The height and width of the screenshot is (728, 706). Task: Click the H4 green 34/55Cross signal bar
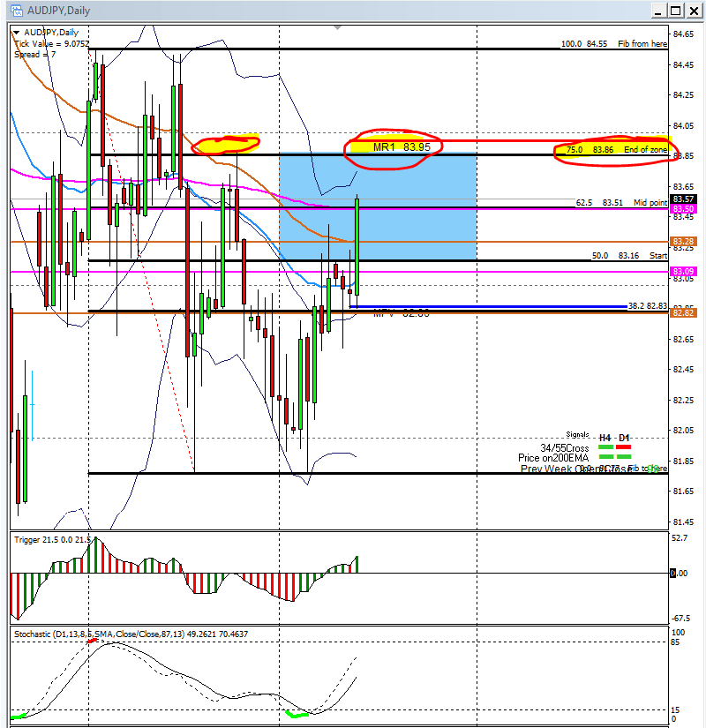pyautogui.click(x=605, y=447)
